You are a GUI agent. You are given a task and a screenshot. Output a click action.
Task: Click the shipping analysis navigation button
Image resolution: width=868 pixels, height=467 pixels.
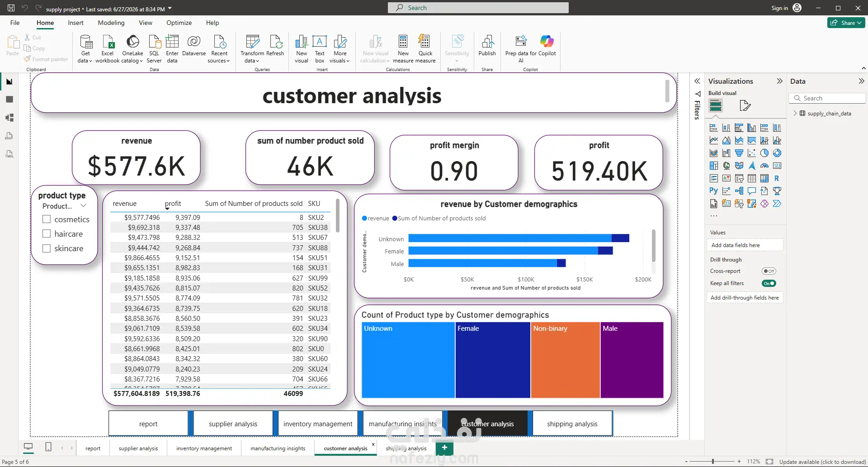pos(572,424)
